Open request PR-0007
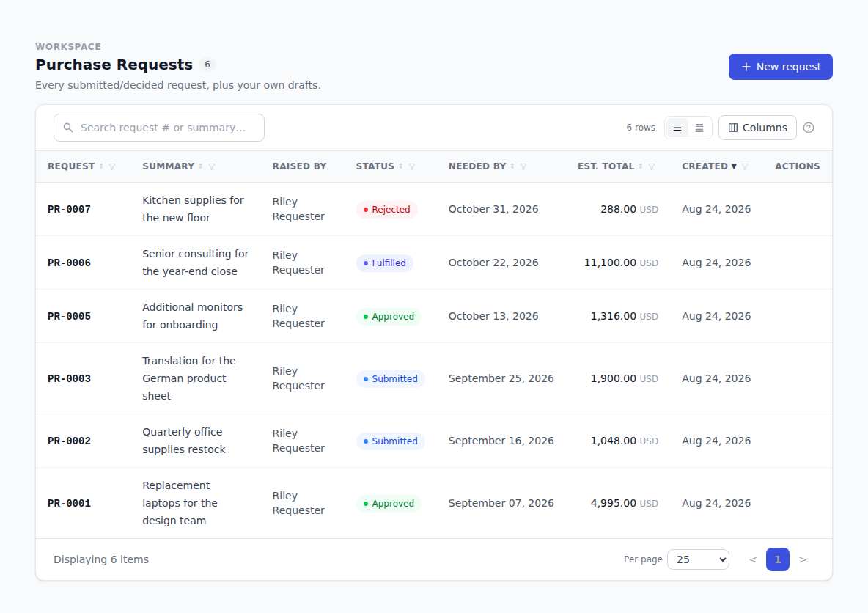Viewport: 868px width, 613px height. [69, 209]
